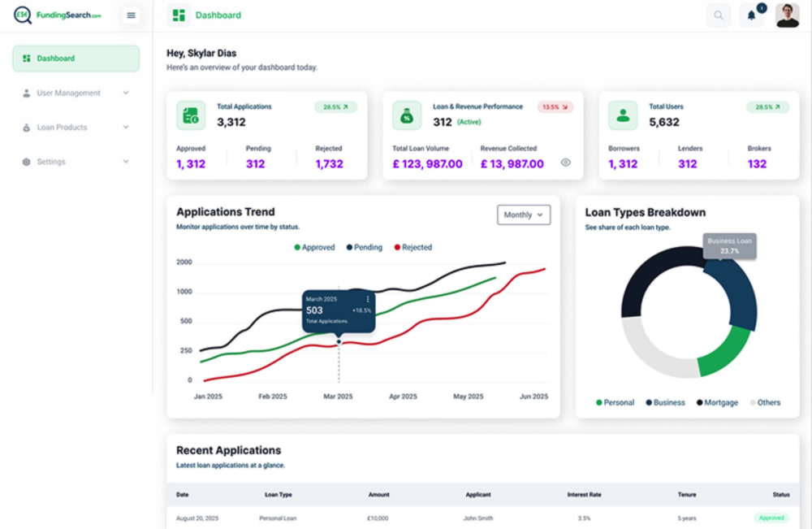This screenshot has width=812, height=529.
Task: Click Approved count 1, 312
Action: coord(191,164)
